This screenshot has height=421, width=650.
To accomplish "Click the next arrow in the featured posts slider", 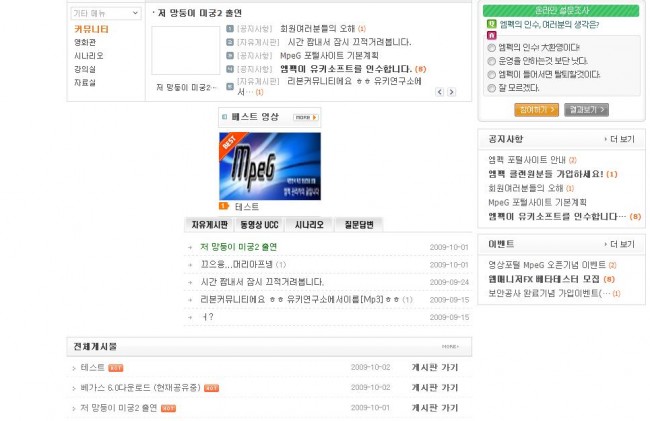I will [x=451, y=92].
